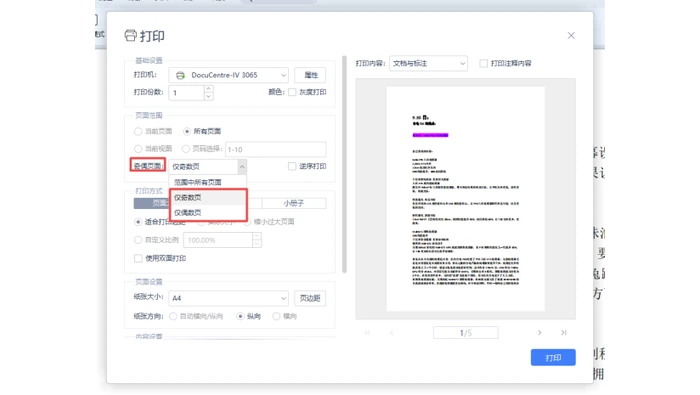Viewport: 700px width, 395px height.
Task: Go to previous preview page arrow
Action: coord(392,333)
